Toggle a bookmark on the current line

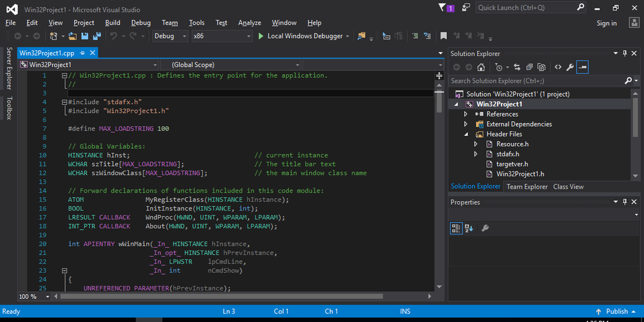(444, 36)
